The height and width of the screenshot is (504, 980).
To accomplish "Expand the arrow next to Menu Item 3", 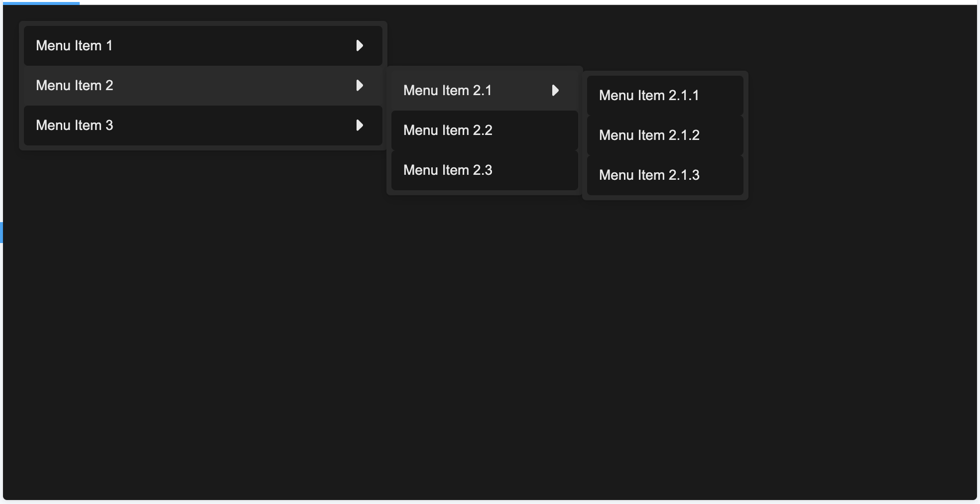I will coord(360,126).
